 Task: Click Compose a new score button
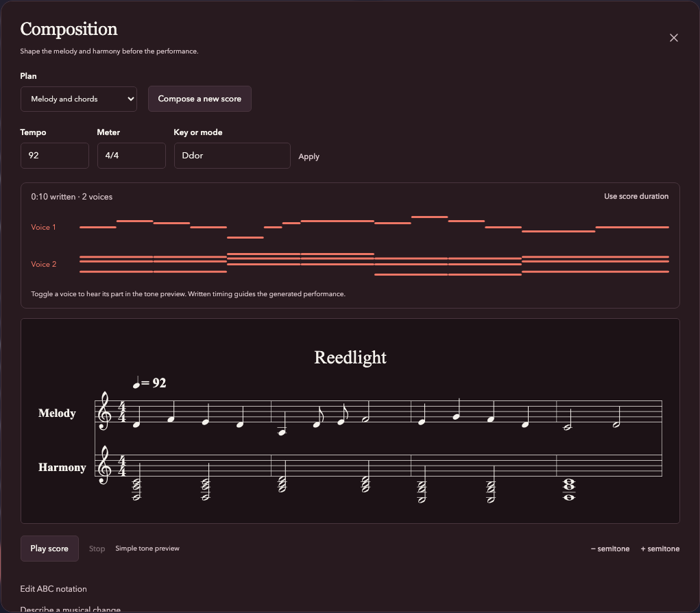[200, 99]
